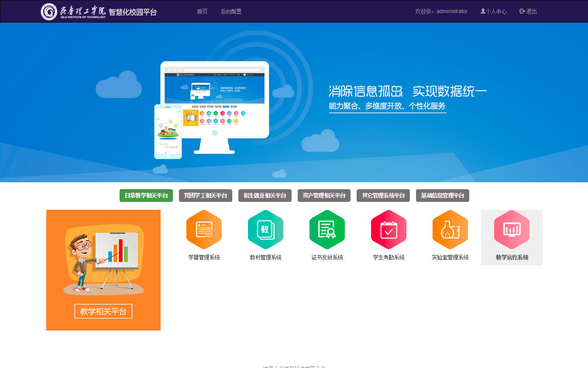Click the 教学运行系统 text label
The height and width of the screenshot is (368, 588).
(512, 257)
